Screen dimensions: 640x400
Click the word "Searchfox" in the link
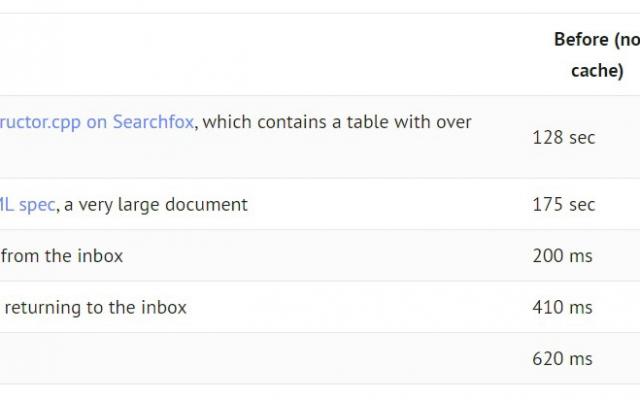pyautogui.click(x=153, y=122)
